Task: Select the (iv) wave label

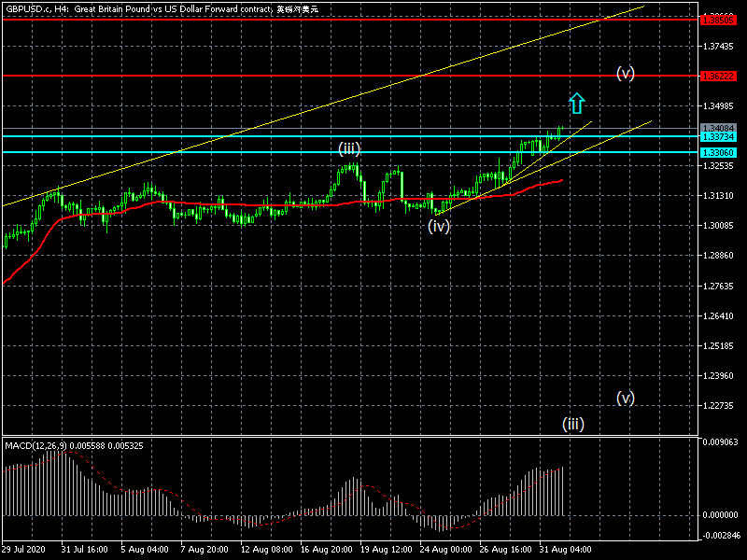Action: [439, 226]
